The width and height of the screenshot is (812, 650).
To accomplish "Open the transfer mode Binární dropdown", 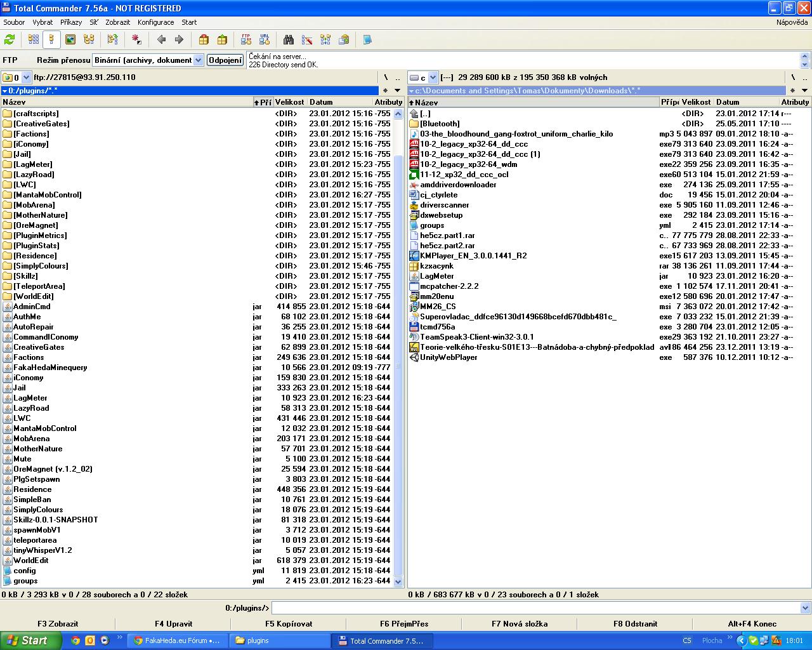I will pyautogui.click(x=198, y=60).
